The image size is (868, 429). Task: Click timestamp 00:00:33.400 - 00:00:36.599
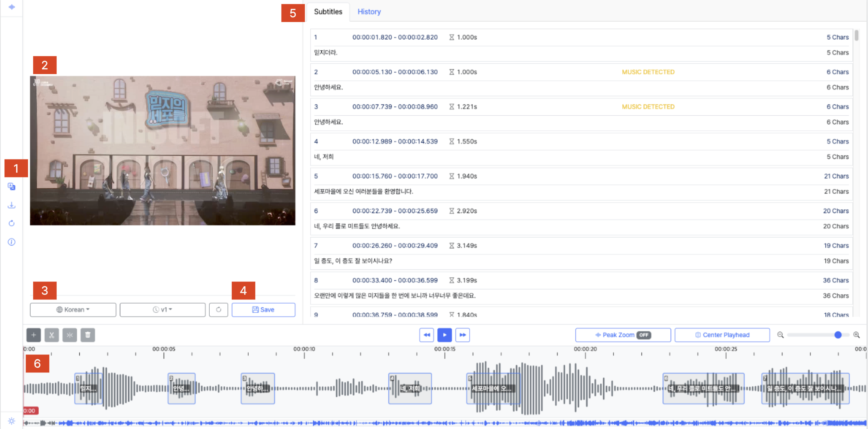(395, 280)
